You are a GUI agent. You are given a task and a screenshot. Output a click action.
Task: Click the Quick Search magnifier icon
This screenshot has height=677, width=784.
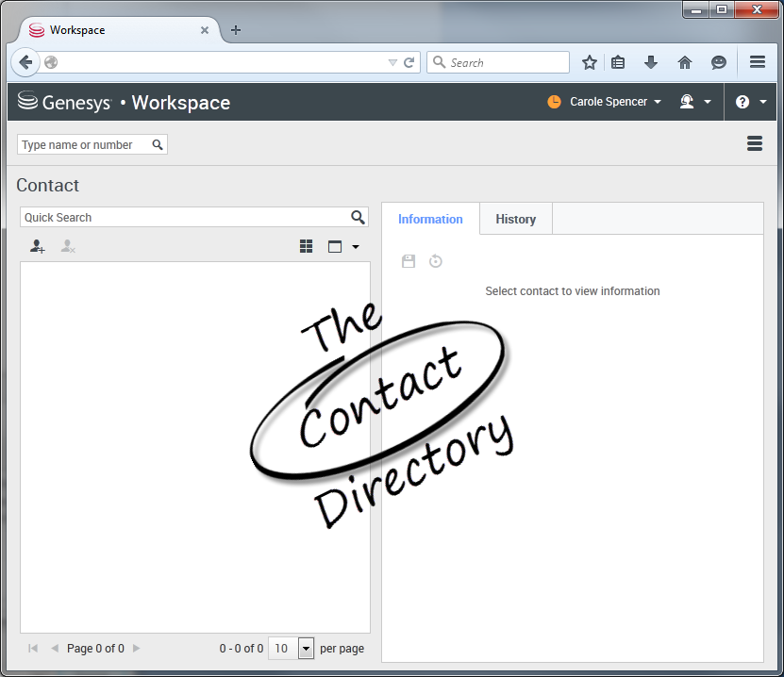coord(358,217)
